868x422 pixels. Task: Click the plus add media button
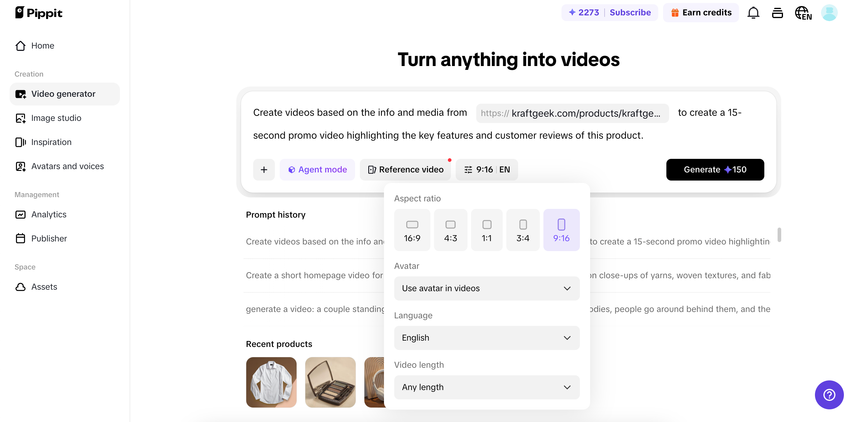(264, 169)
